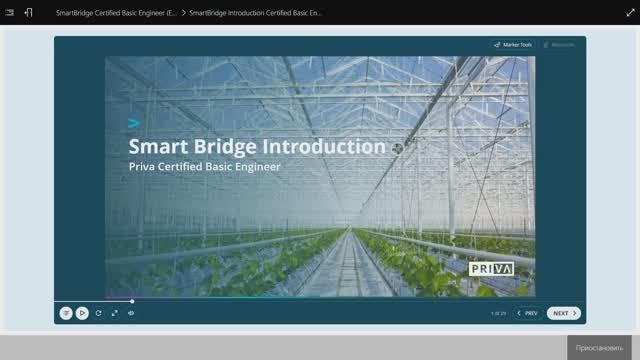The height and width of the screenshot is (360, 640).
Task: Click the slide counter text
Action: point(498,313)
